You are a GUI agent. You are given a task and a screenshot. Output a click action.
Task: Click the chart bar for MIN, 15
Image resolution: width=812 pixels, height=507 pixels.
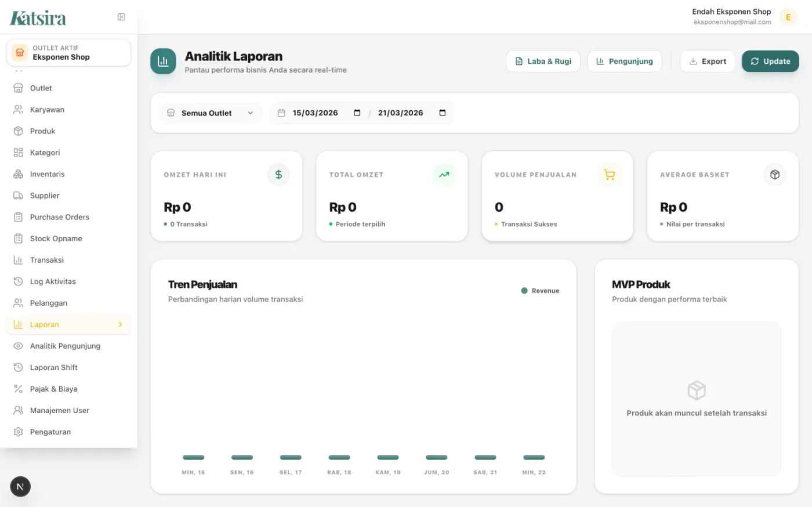coord(193,457)
